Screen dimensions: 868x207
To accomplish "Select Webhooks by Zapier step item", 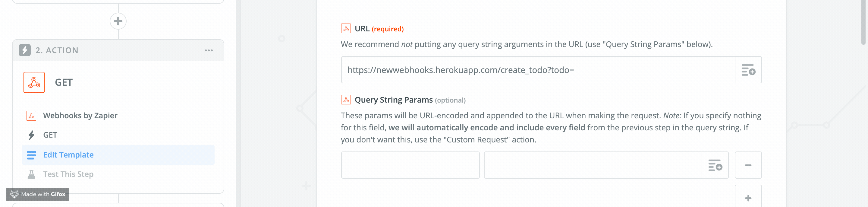I will click(x=80, y=116).
